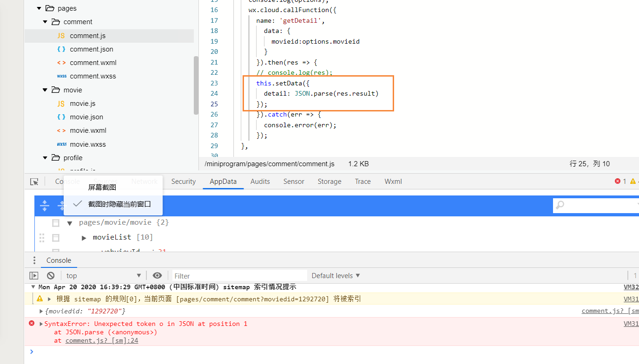Select the Console drawer tab
This screenshot has height=364, width=639.
click(x=59, y=260)
